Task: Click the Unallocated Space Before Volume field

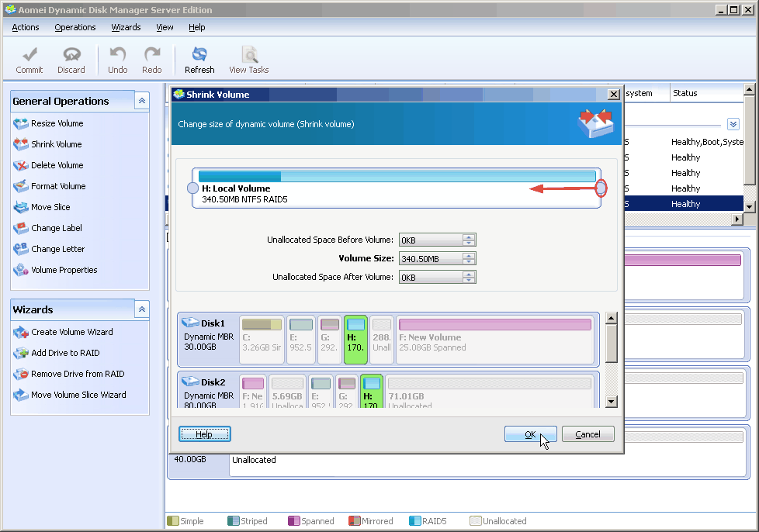Action: pyautogui.click(x=431, y=240)
